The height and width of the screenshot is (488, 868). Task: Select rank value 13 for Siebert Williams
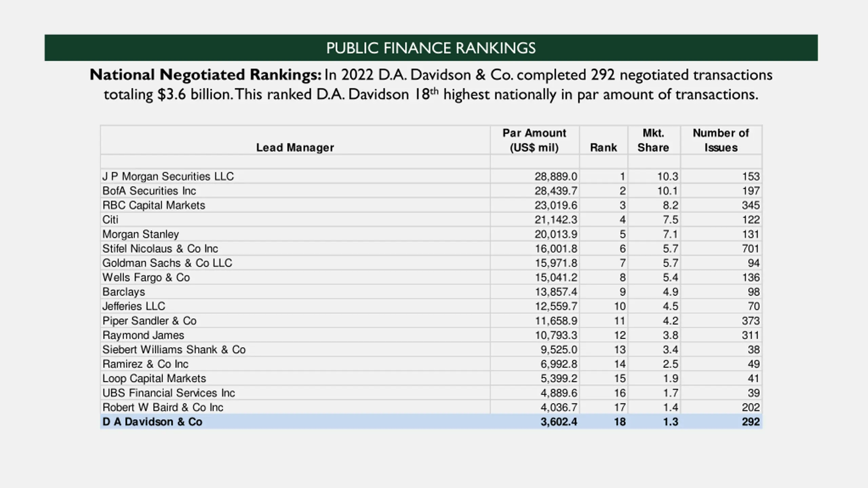click(x=620, y=349)
